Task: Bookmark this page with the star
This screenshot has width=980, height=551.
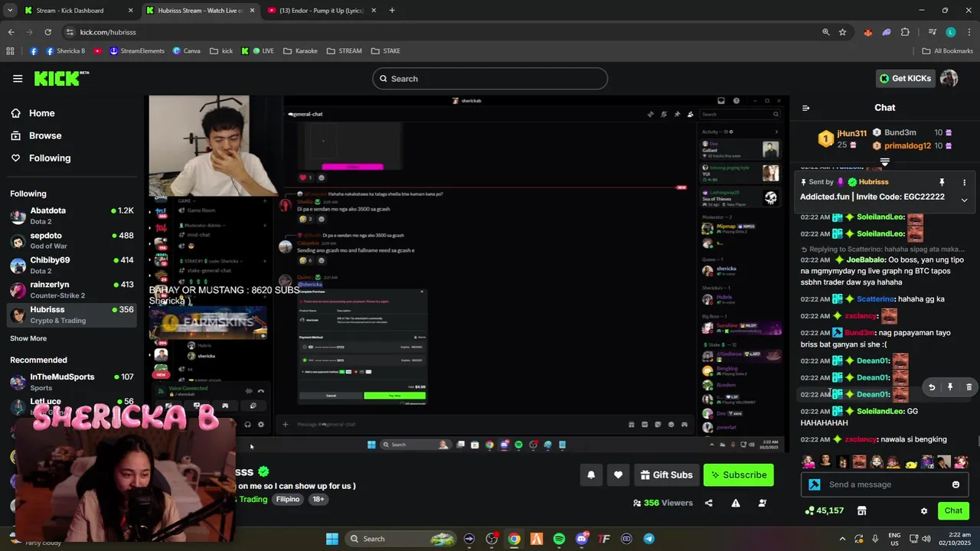Action: tap(842, 32)
